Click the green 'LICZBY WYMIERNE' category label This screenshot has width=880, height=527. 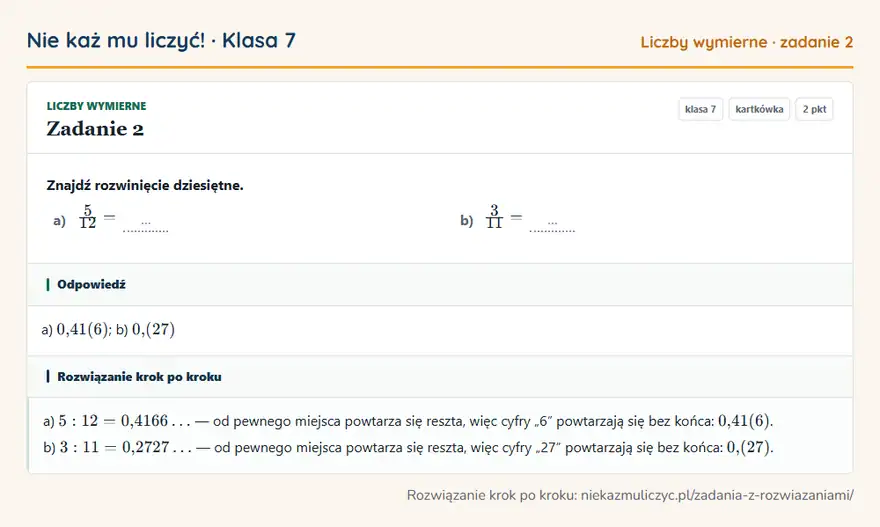(96, 106)
